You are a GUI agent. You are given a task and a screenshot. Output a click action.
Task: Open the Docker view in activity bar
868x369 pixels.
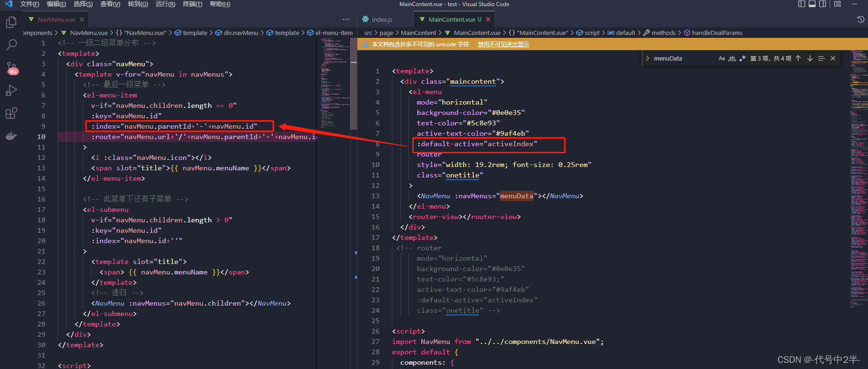pos(11,136)
